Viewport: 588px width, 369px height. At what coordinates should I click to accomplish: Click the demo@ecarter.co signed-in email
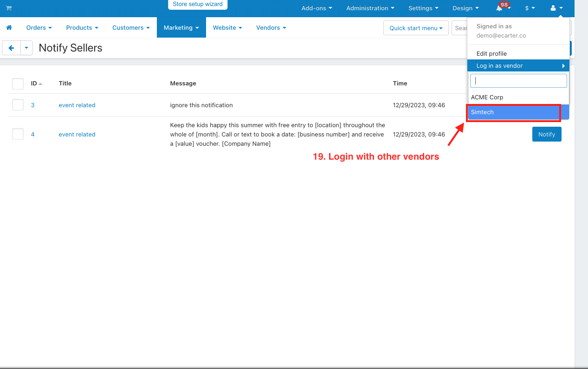(501, 35)
